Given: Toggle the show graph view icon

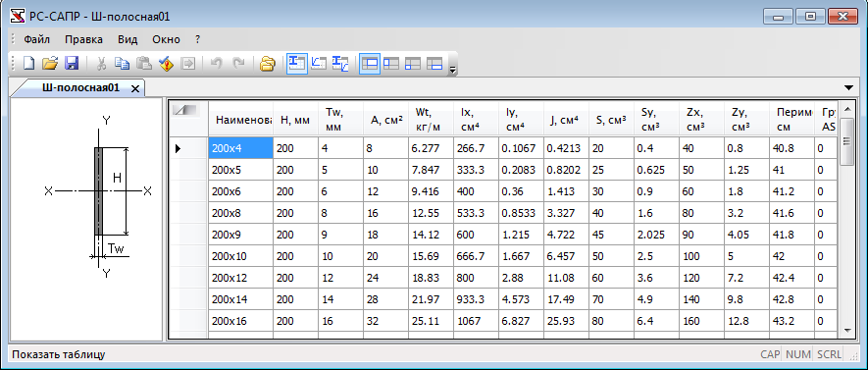Looking at the screenshot, I should 319,64.
